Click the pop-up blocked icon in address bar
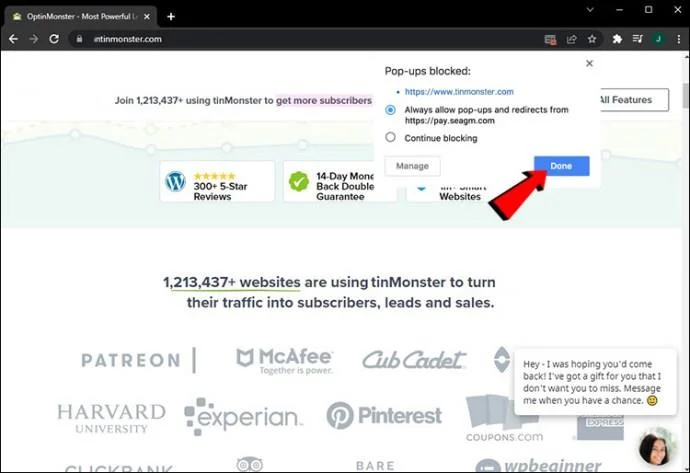 (x=550, y=40)
